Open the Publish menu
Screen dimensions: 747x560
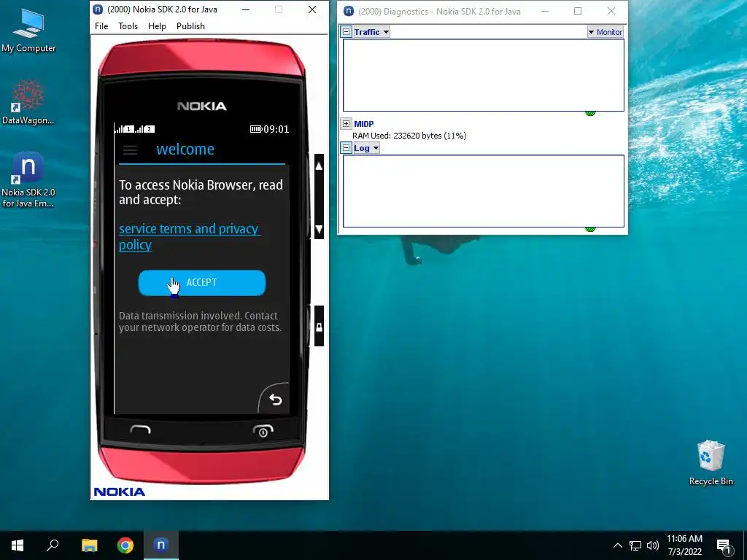point(190,26)
